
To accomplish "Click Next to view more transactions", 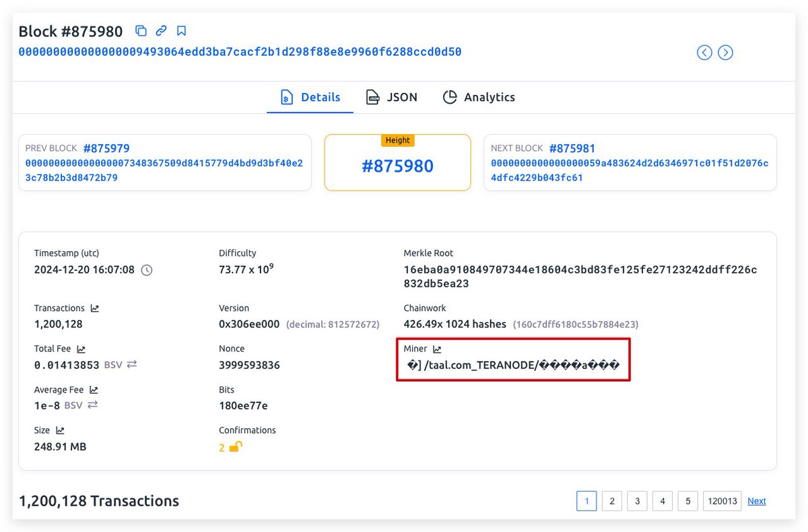I will [755, 501].
